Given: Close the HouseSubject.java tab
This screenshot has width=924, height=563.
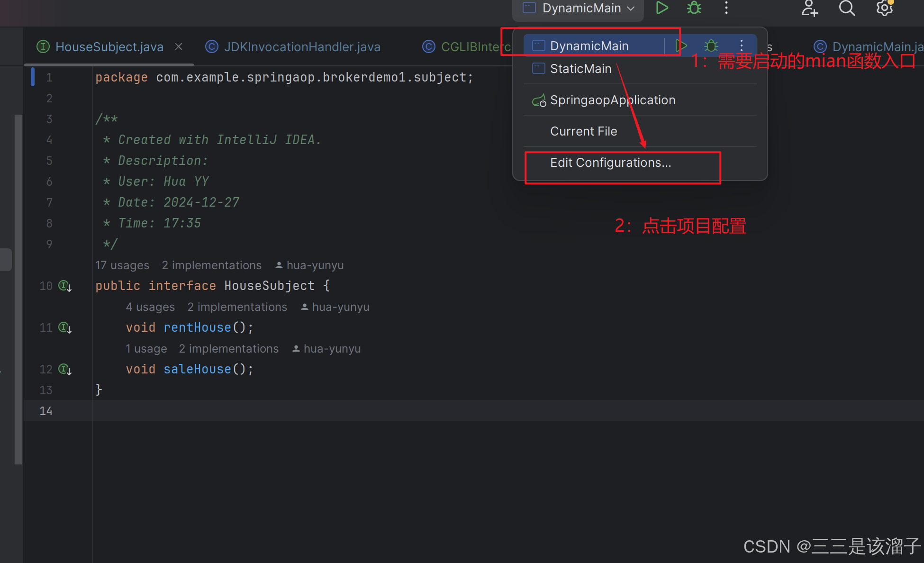Looking at the screenshot, I should click(178, 46).
